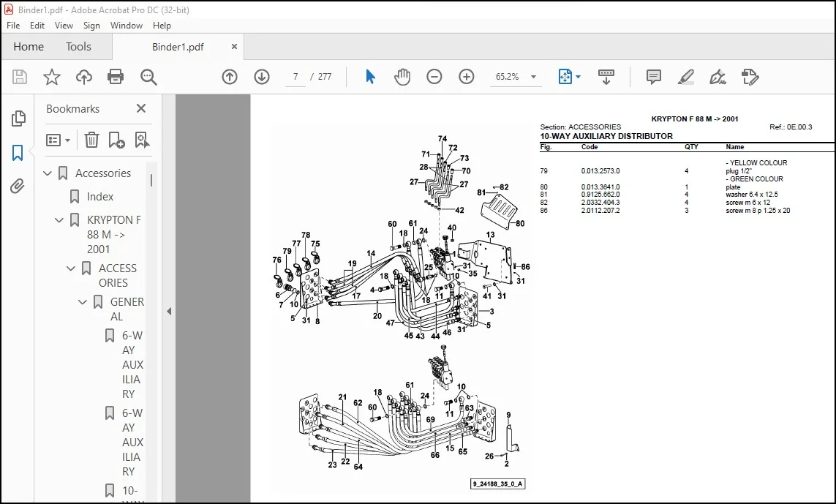This screenshot has width=836, height=504.
Task: Click the Find current bookmark icon
Action: pos(142,140)
